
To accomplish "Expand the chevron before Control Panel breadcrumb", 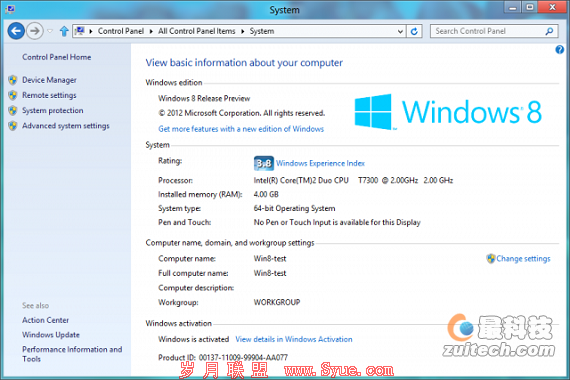I will coord(91,31).
